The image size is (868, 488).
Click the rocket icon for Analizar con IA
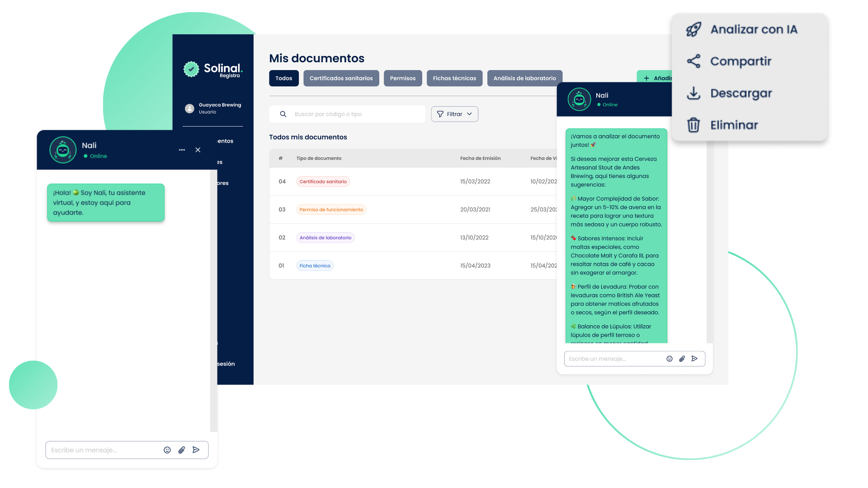(693, 29)
